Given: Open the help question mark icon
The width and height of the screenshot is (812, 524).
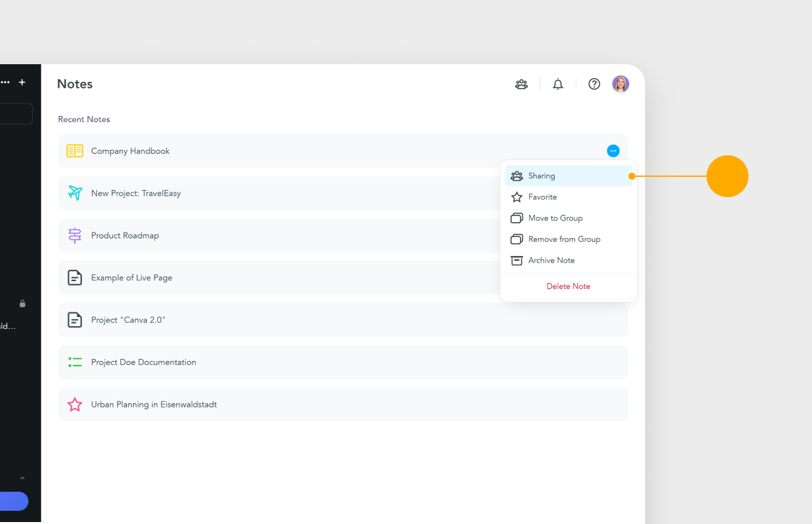Looking at the screenshot, I should [594, 84].
